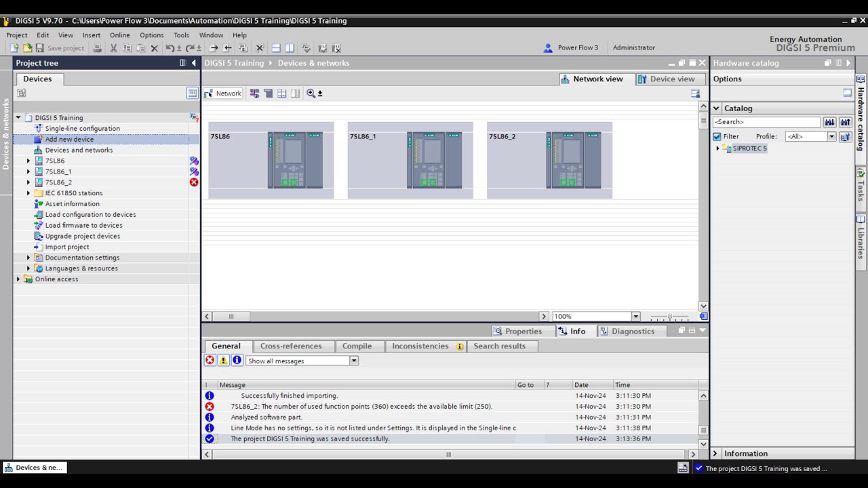This screenshot has height=488, width=868.
Task: Click the profile settings icon next to Profile
Action: click(x=845, y=137)
